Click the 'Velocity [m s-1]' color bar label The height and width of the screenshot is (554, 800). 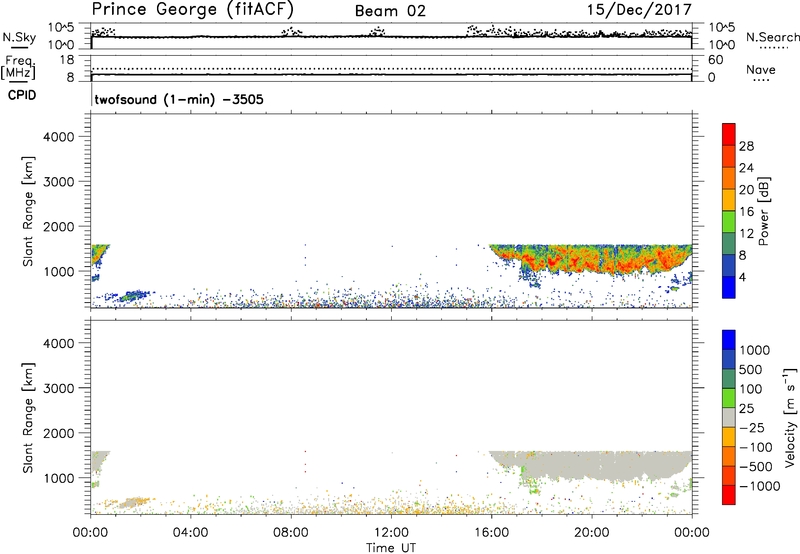(x=789, y=417)
